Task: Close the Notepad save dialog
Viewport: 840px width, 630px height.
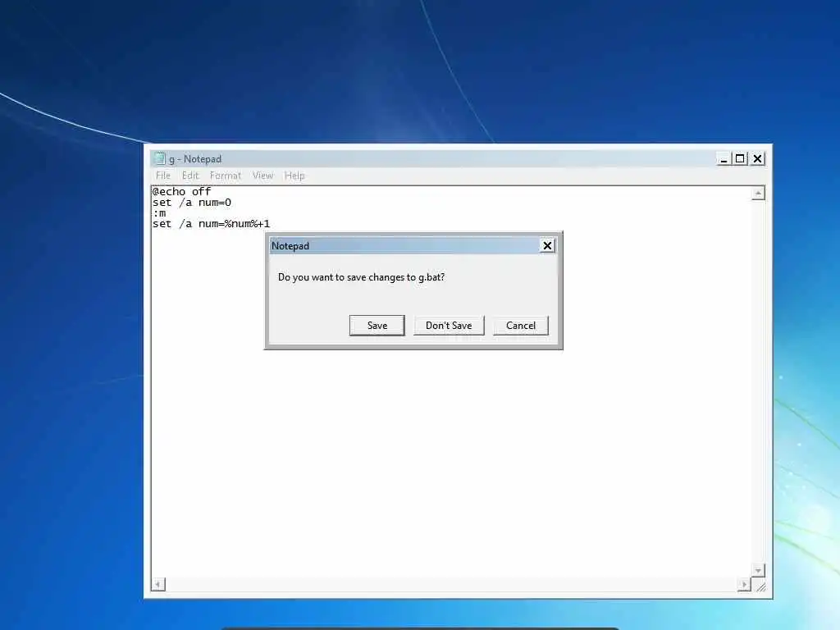Action: tap(547, 245)
